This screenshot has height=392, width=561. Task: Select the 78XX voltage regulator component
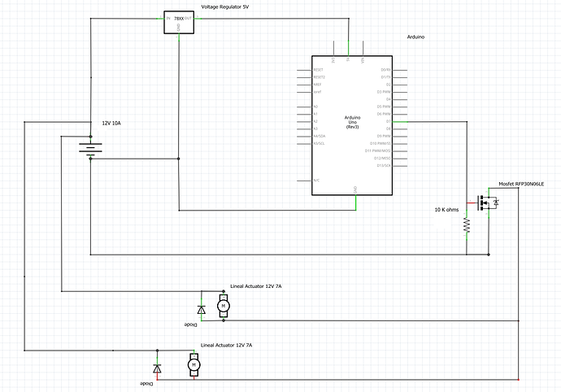(x=179, y=22)
